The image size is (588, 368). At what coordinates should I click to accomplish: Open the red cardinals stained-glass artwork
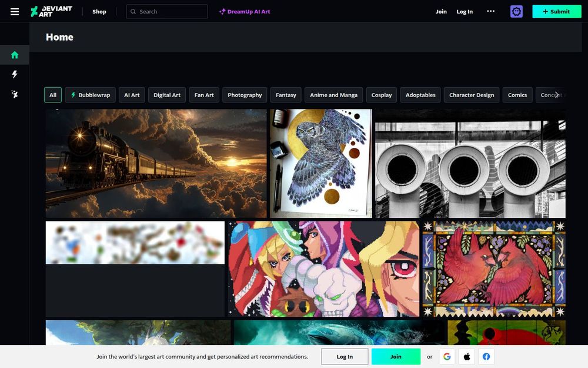coord(494,269)
